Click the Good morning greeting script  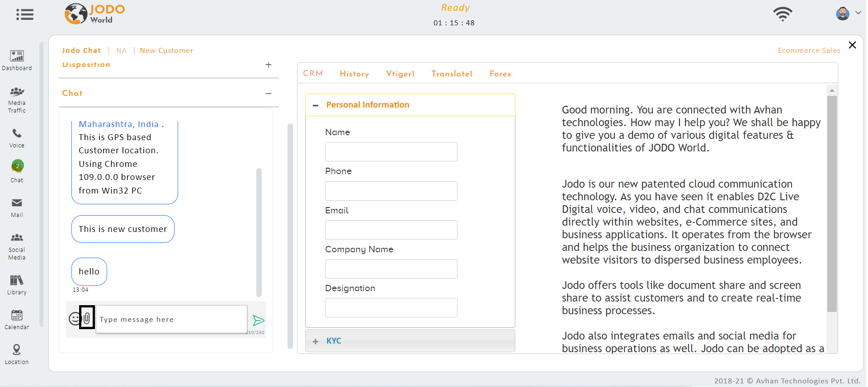(691, 129)
